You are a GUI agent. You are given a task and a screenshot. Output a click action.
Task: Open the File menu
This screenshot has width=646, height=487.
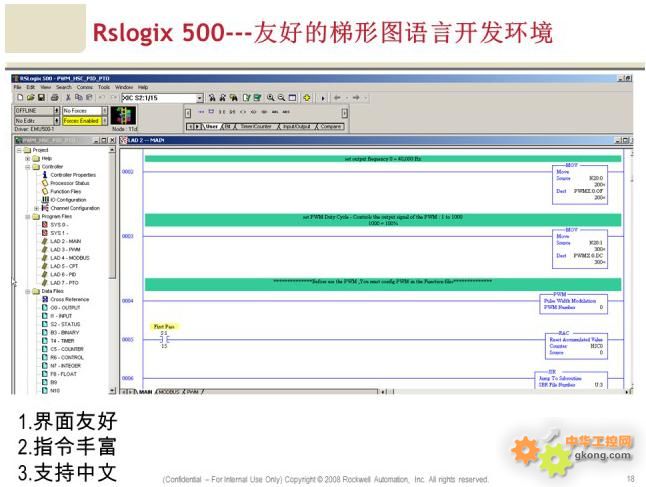pyautogui.click(x=17, y=87)
